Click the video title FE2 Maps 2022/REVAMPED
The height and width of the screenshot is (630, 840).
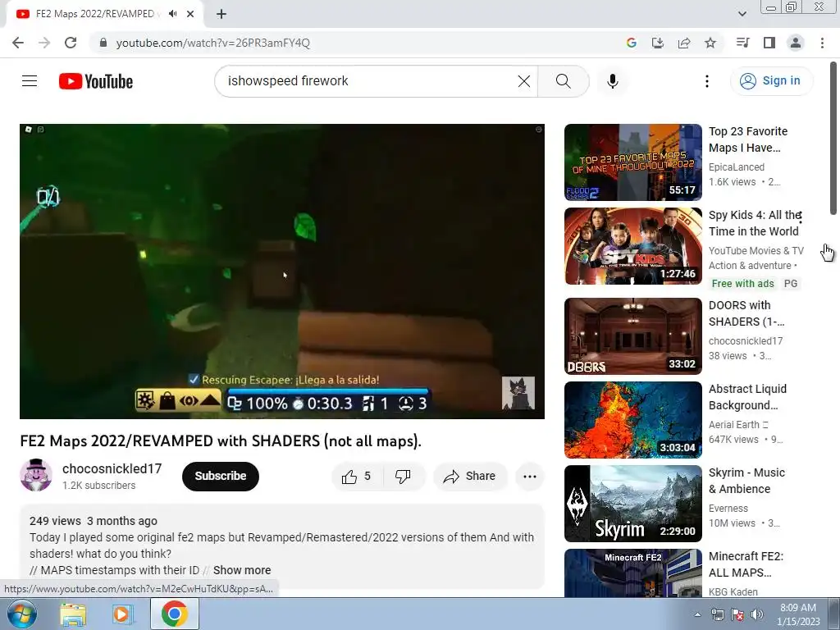pyautogui.click(x=221, y=441)
